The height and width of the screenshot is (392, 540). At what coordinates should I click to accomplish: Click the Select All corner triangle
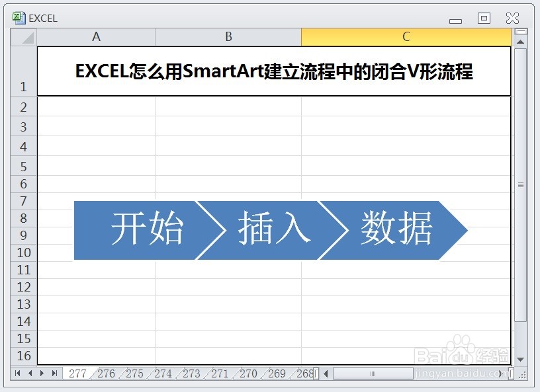(24, 37)
